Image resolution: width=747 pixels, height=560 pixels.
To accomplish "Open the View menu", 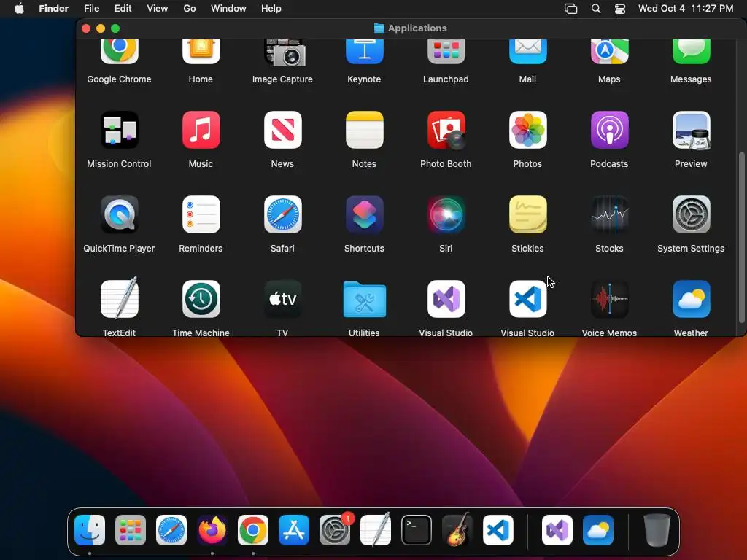I will click(158, 8).
